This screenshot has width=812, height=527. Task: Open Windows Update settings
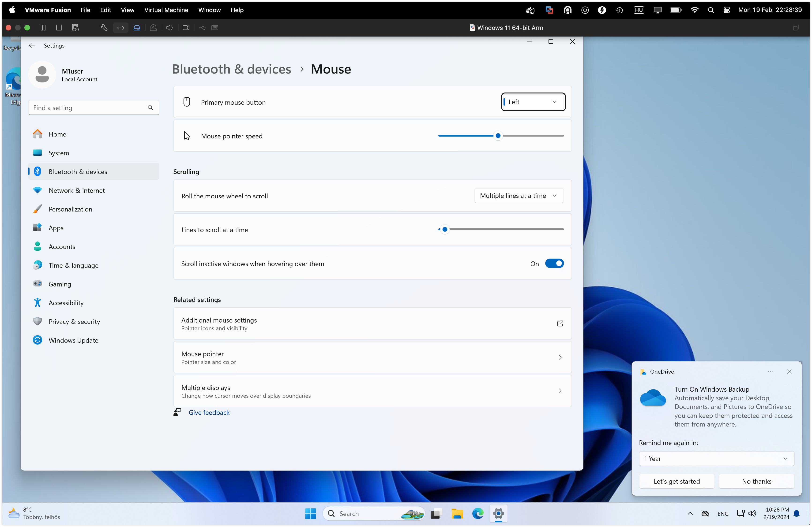[94, 340]
